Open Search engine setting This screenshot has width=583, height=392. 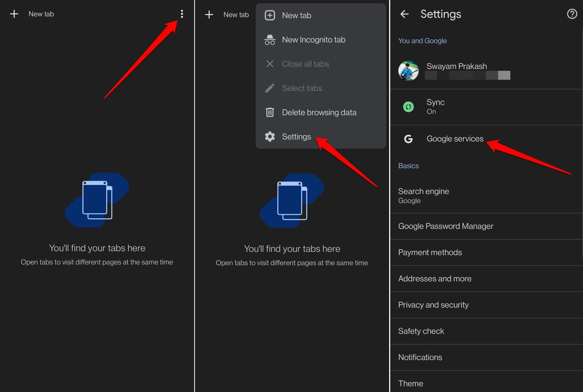[486, 195]
